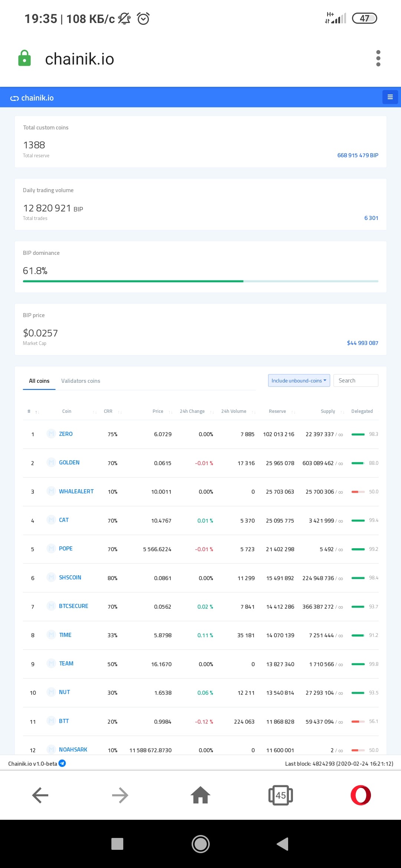401x868 pixels.
Task: Go back with browser back arrow
Action: tap(40, 795)
